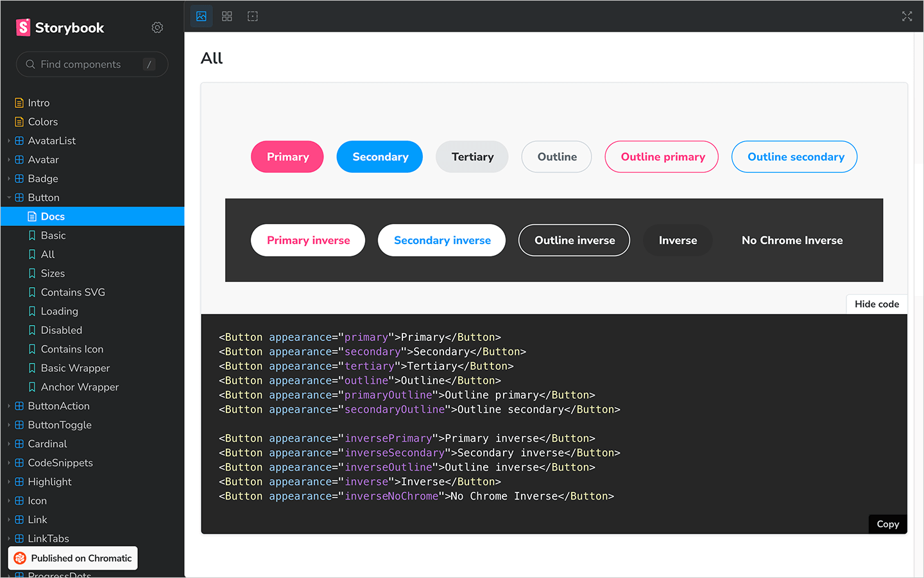Expand the Avatar tree group
Image resolution: width=924 pixels, height=578 pixels.
[9, 160]
